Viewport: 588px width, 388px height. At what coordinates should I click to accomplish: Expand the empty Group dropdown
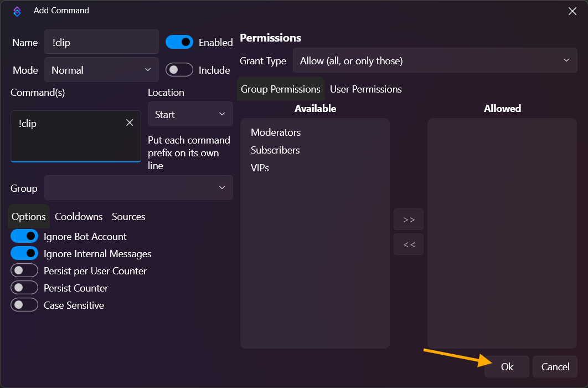pos(138,188)
